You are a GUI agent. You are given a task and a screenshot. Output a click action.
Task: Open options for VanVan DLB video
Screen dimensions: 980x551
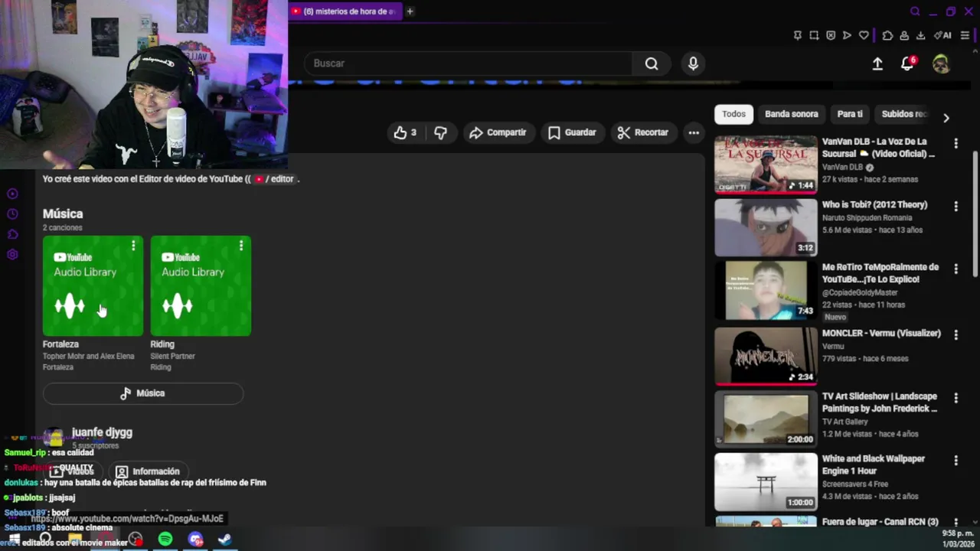[x=955, y=143]
